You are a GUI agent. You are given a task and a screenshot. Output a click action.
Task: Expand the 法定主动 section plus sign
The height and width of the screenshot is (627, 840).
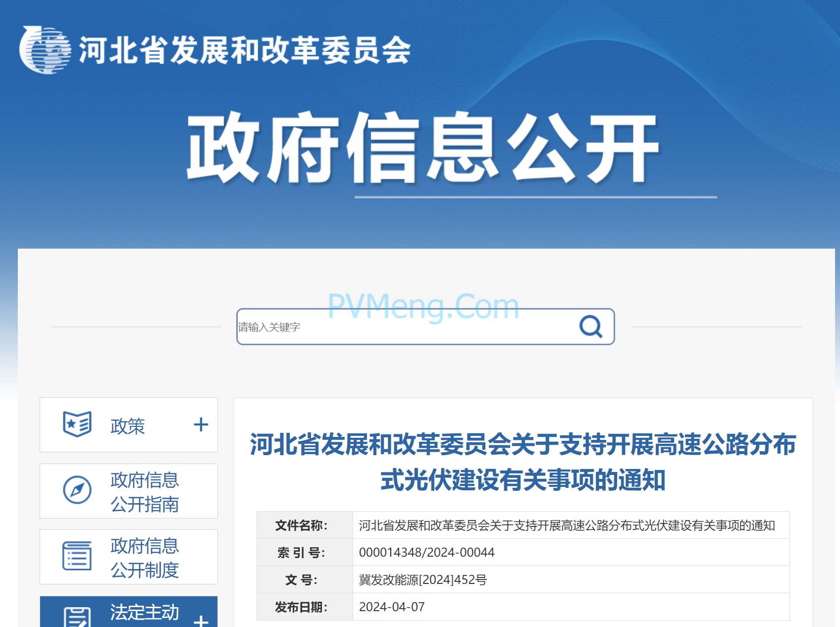(201, 621)
